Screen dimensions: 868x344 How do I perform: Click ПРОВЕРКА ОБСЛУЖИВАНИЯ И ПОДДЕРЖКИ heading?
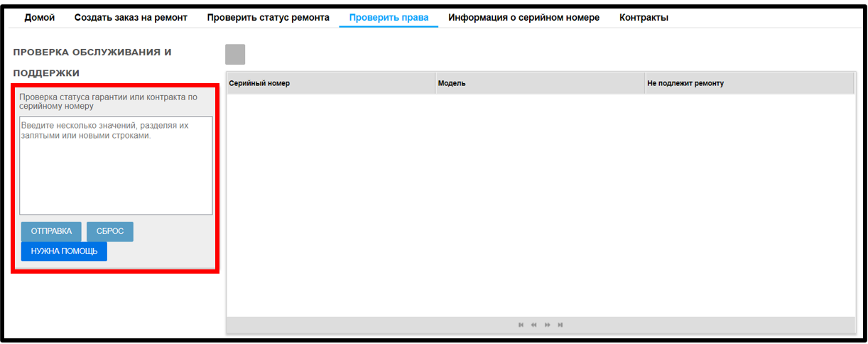(x=92, y=63)
